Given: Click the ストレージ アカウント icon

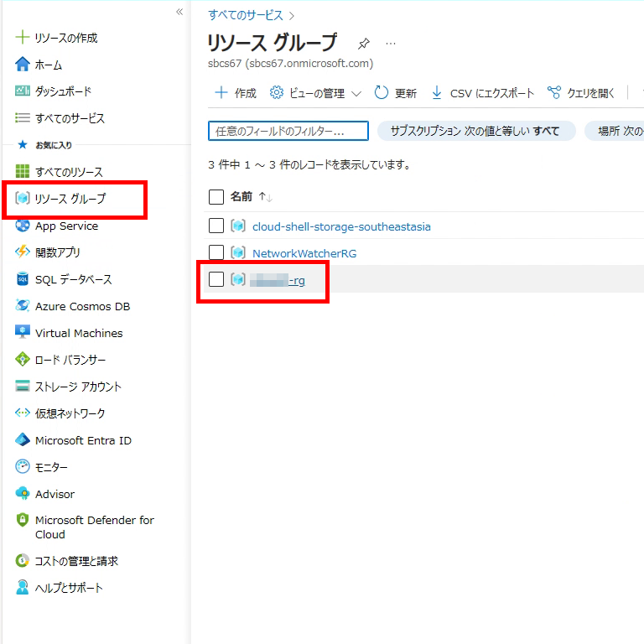Looking at the screenshot, I should click(x=22, y=386).
